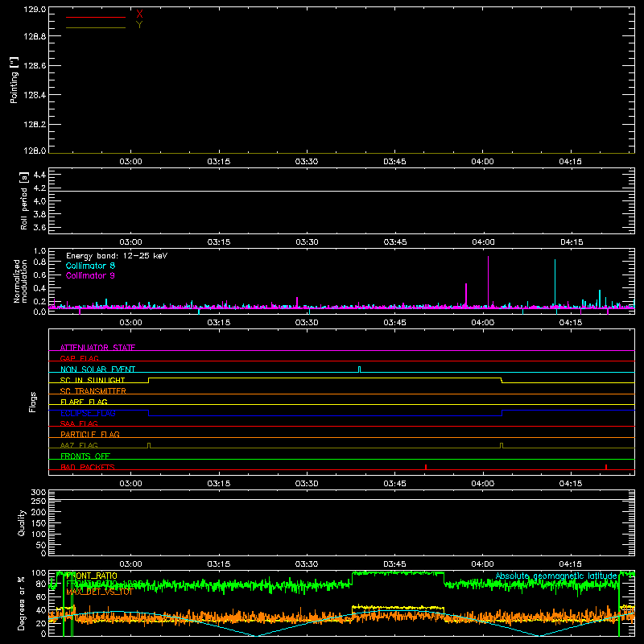
Task: Click the NON_SOLAR_EVENT pulse near 03:39
Action: (359, 369)
